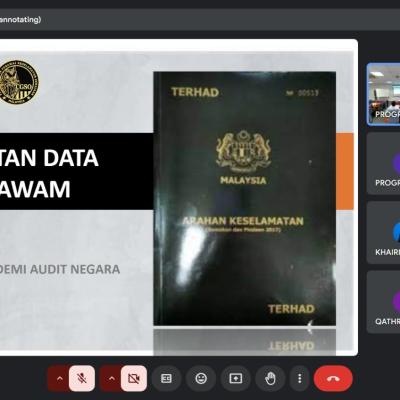Select the QATHR participant tile
Screen dimensions: 400x400
pos(384,302)
